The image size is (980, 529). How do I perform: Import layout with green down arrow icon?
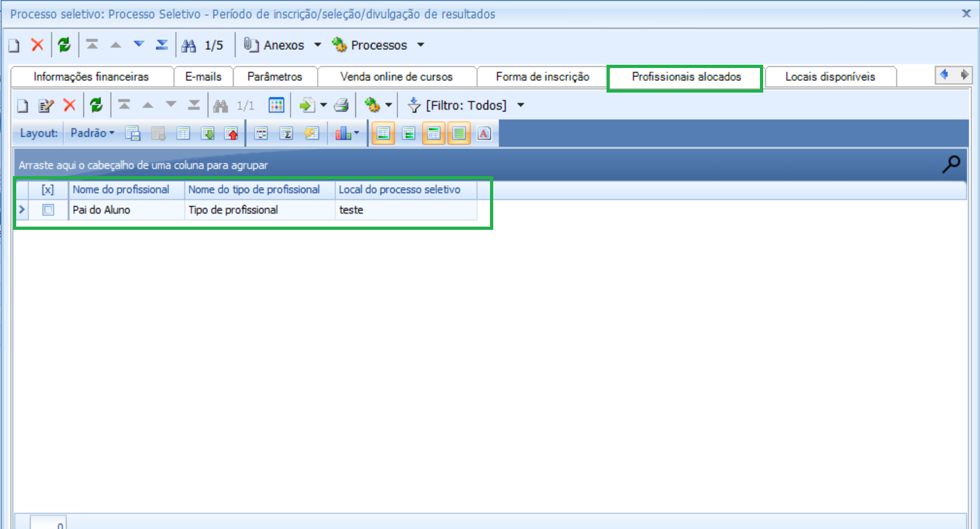pyautogui.click(x=208, y=133)
